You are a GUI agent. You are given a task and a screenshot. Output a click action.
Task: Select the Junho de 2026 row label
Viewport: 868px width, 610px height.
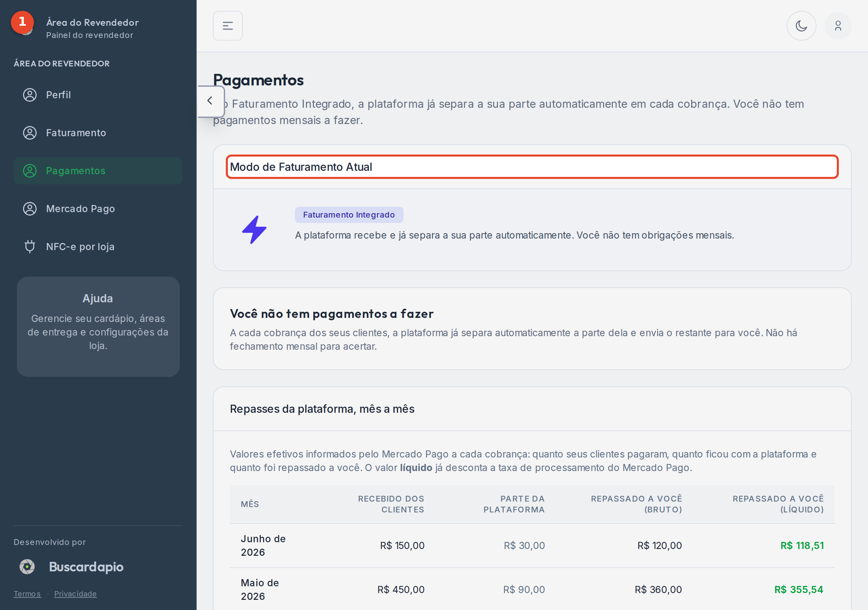pos(263,545)
